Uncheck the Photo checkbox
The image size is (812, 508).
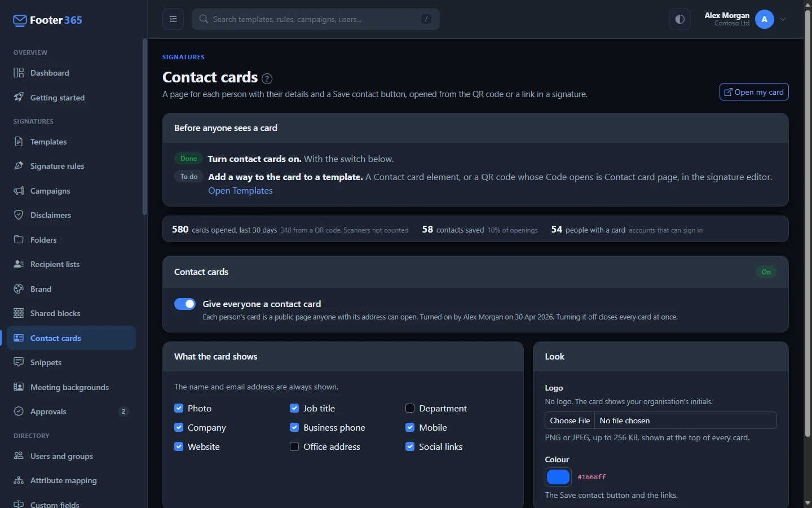click(x=179, y=408)
